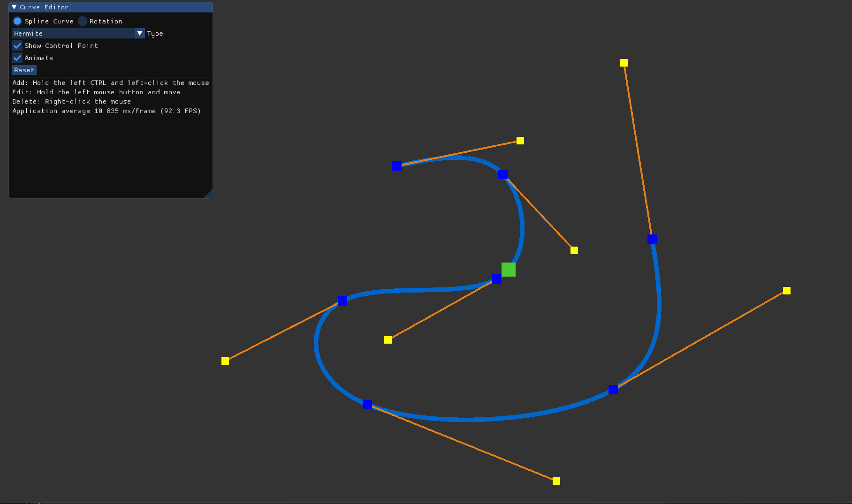Screen dimensions: 852x504
Task: Click the Type dropdown arrow button
Action: 139,33
